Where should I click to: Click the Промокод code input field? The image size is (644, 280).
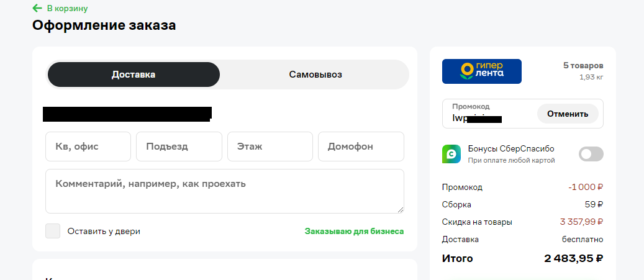coord(489,114)
